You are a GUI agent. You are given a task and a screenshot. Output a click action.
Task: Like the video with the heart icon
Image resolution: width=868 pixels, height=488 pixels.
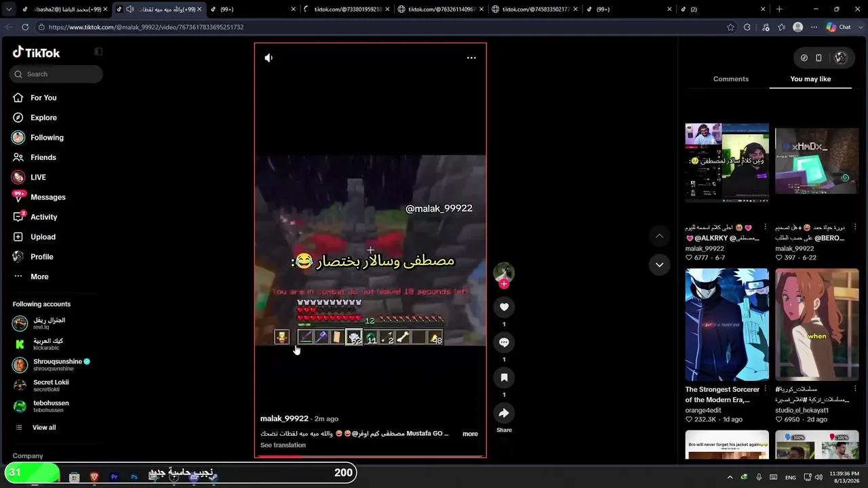504,307
